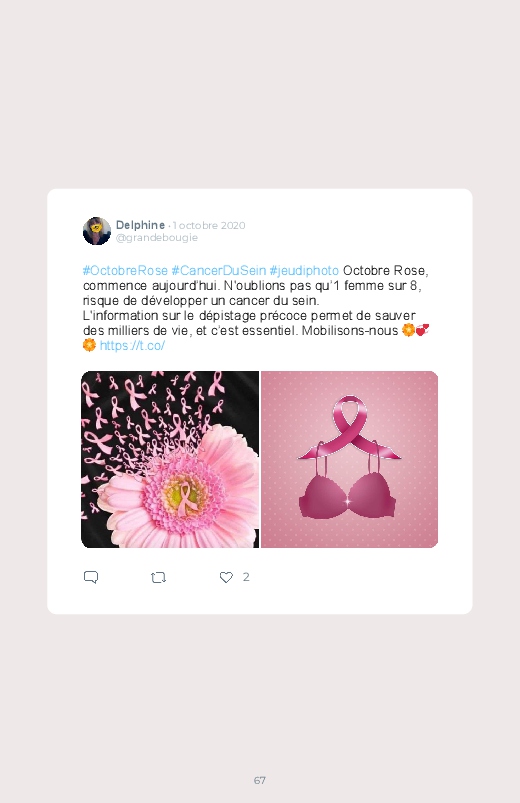Click the orange flower emoji after Mobilisons-nous

pyautogui.click(x=408, y=330)
